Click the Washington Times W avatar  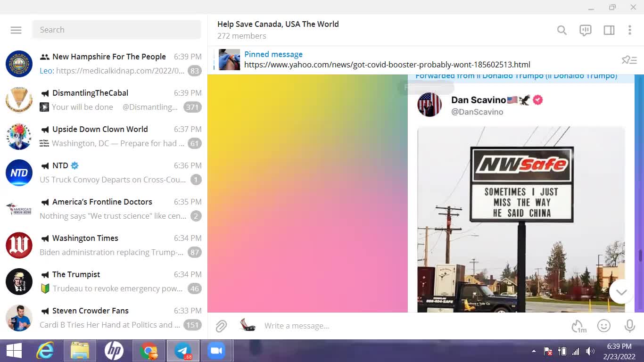pyautogui.click(x=19, y=245)
